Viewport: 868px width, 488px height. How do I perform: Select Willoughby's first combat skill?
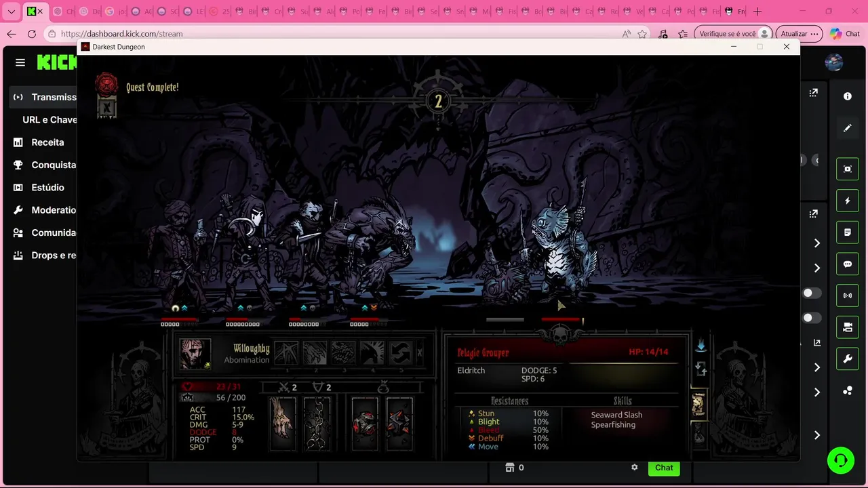286,352
